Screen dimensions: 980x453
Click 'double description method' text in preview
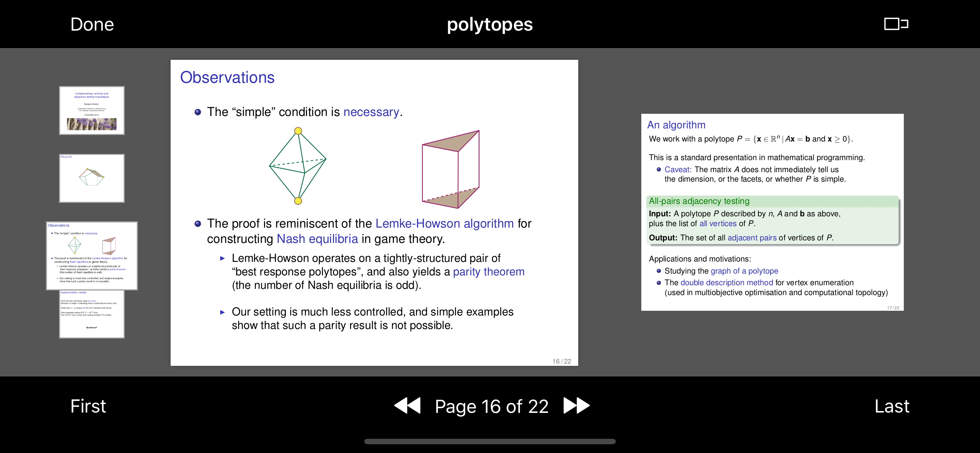[x=726, y=282]
